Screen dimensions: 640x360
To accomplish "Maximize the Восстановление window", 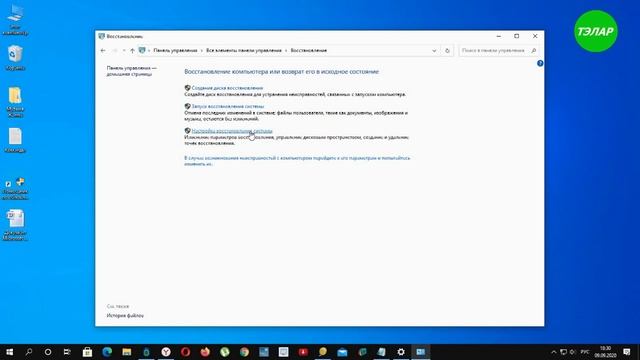I will tap(517, 36).
